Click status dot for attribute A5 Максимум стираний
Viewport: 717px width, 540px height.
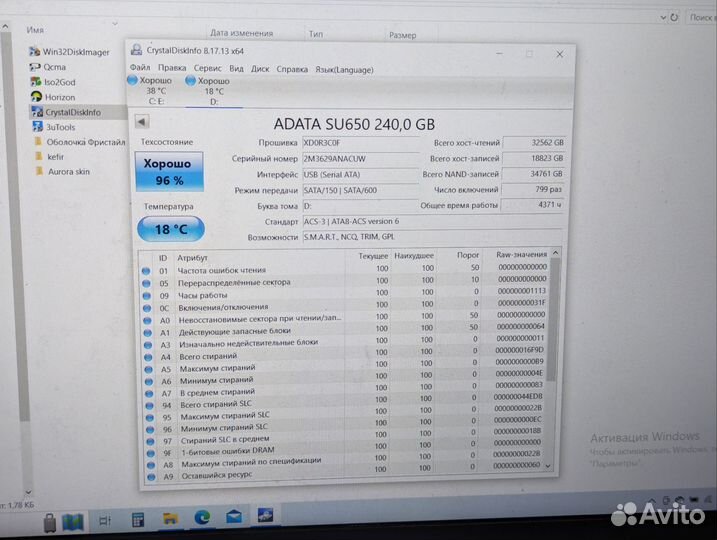click(149, 369)
